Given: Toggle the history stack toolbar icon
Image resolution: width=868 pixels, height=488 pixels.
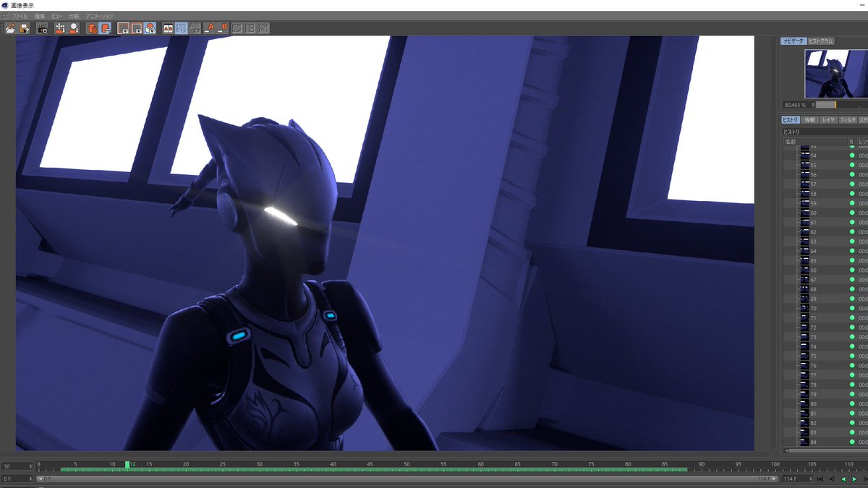Looking at the screenshot, I should pyautogui.click(x=92, y=29).
